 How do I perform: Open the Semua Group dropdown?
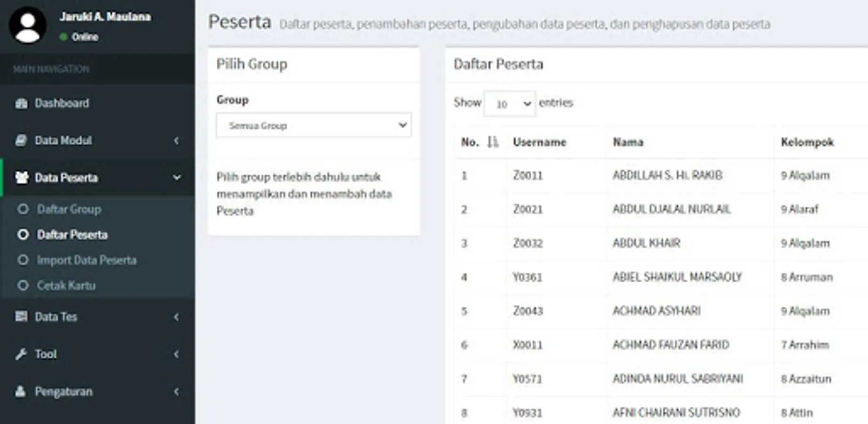314,125
